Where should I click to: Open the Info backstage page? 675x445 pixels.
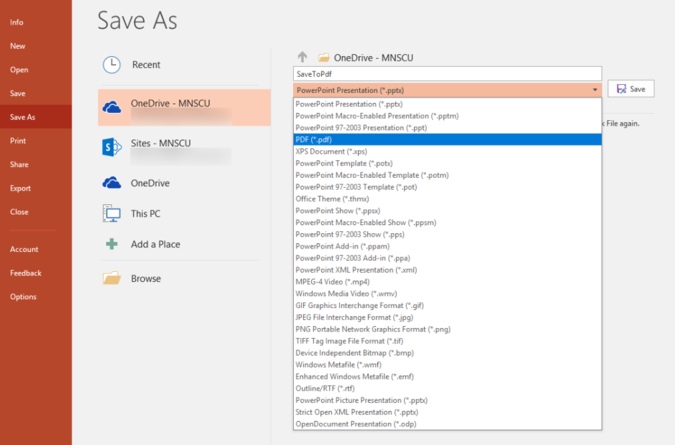pos(17,22)
